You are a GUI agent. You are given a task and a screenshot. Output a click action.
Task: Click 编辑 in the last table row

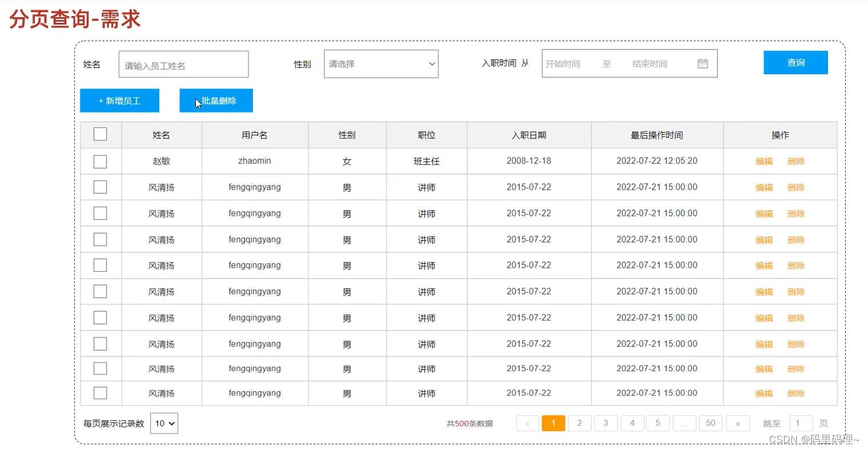764,393
